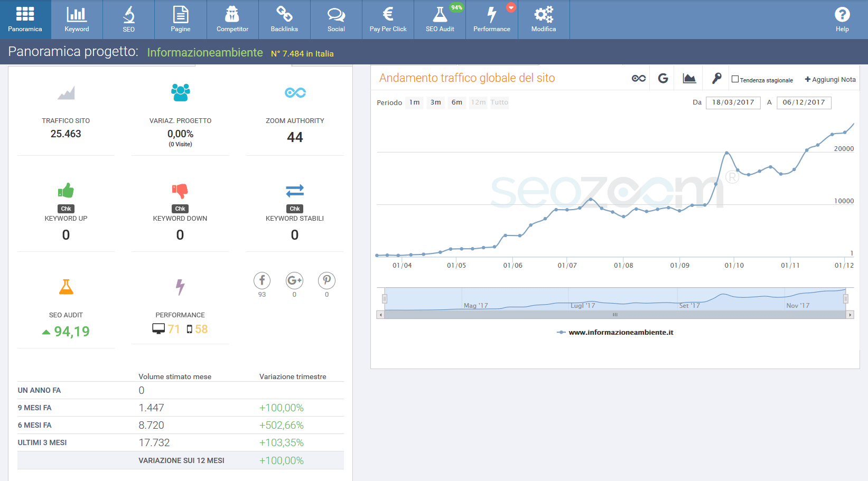Open the Modifica gears settings
This screenshot has width=868, height=481.
point(544,20)
